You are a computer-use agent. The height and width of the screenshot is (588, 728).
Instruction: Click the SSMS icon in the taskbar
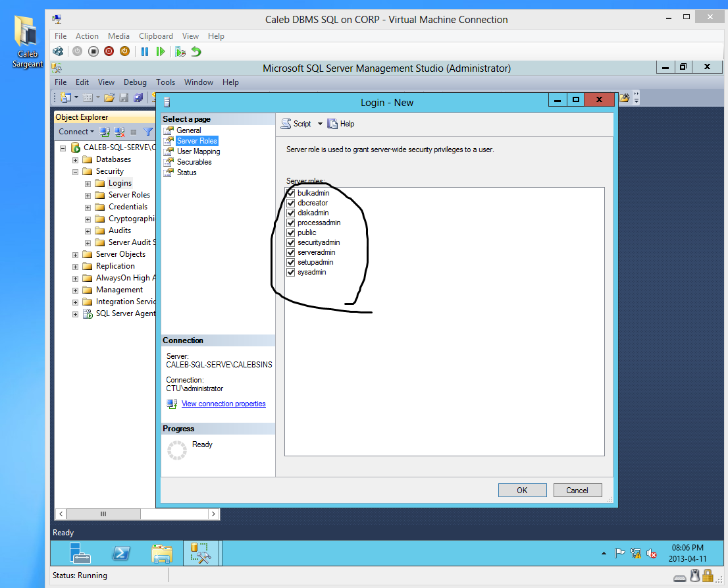click(201, 553)
